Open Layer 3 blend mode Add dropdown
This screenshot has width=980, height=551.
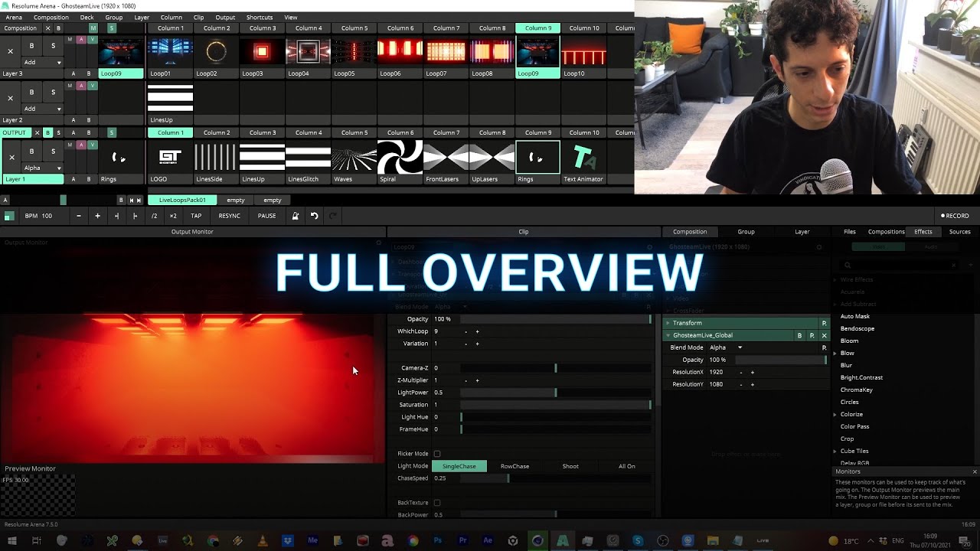(42, 62)
